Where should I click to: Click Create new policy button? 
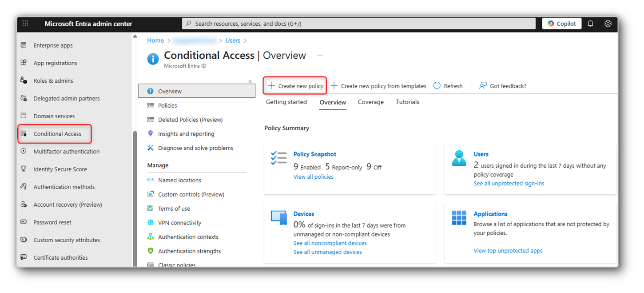pyautogui.click(x=295, y=86)
